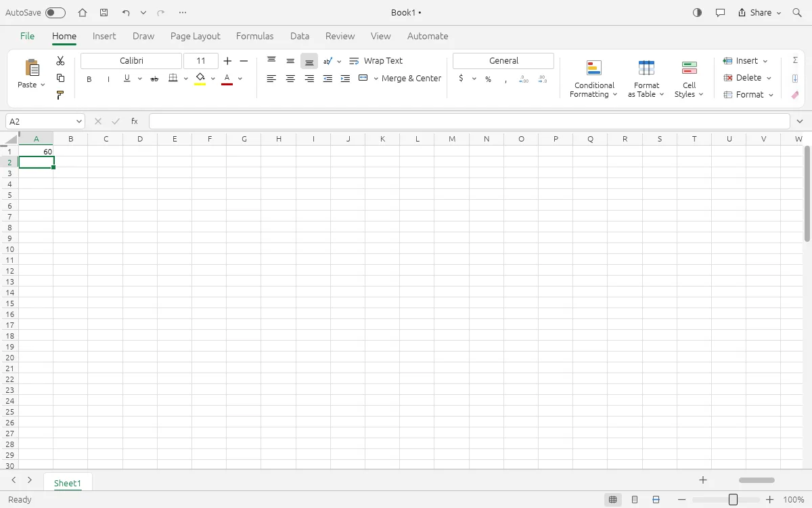Image resolution: width=812 pixels, height=508 pixels.
Task: Click the Copy icon
Action: click(60, 78)
